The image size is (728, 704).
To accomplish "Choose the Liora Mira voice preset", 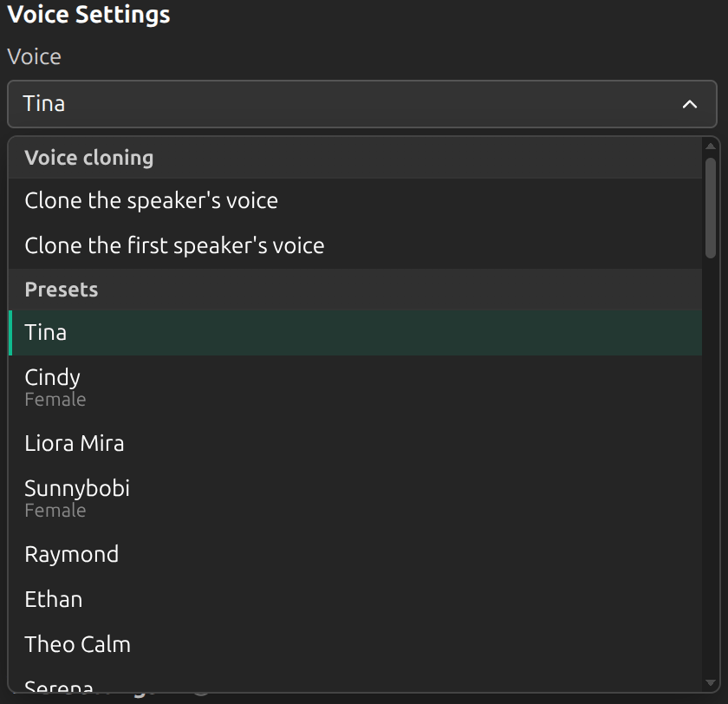I will tap(355, 444).
